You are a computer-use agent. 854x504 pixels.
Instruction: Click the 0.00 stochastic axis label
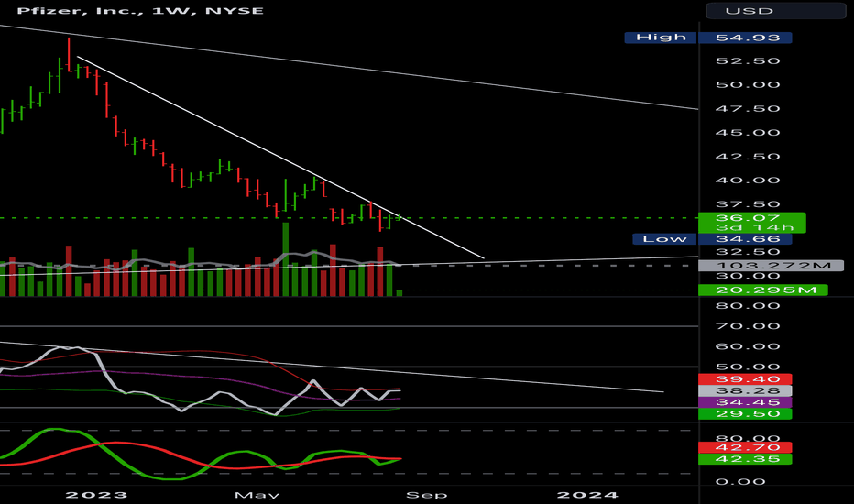point(739,482)
